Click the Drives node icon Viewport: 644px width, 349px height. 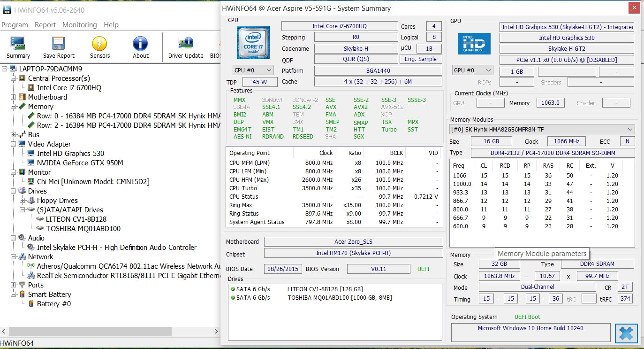pyautogui.click(x=22, y=191)
